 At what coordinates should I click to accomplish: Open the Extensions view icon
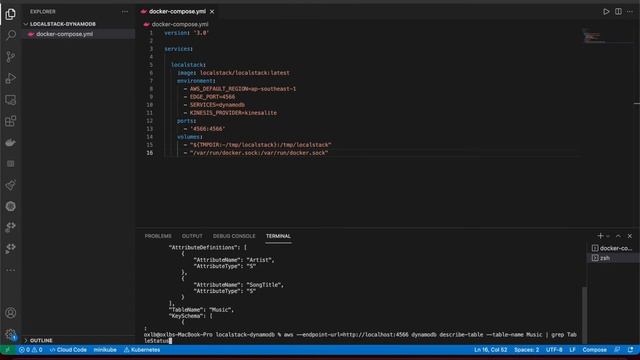click(x=11, y=121)
